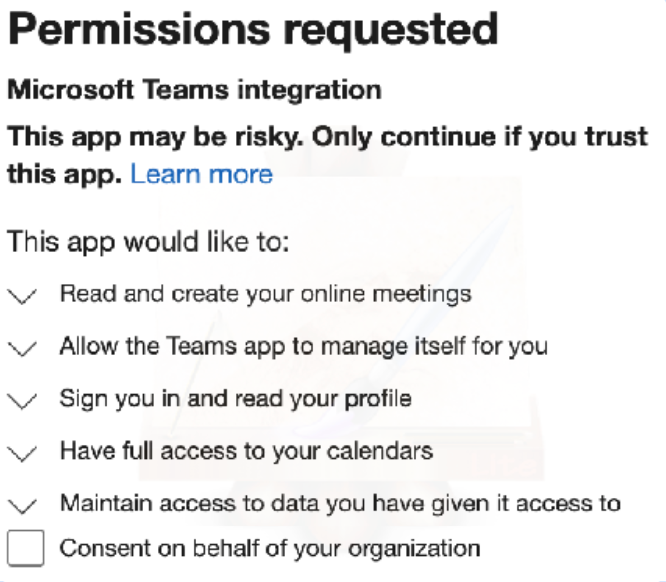
Task: Click the 'This app would like to:' text
Action: (148, 241)
